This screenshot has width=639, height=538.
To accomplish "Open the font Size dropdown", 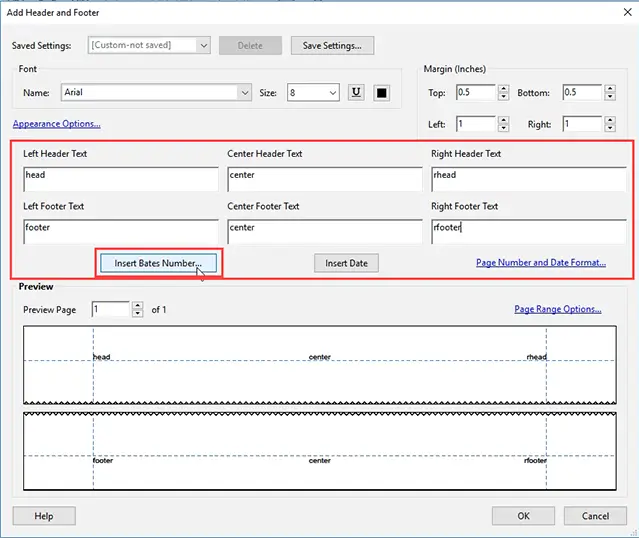I will tap(313, 93).
